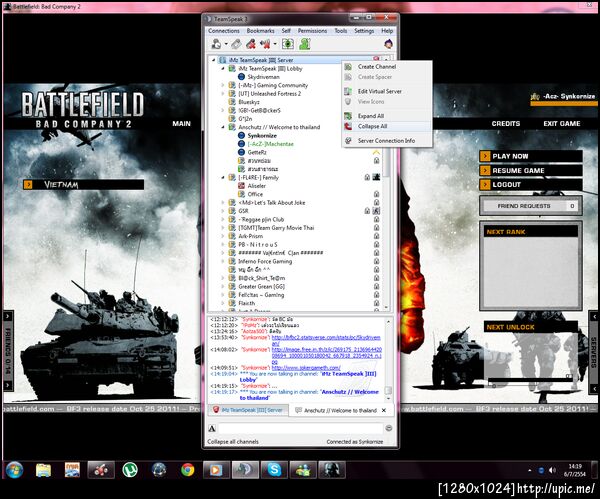Select the Greater Grean [GG] channel
The image size is (600, 499).
[261, 287]
